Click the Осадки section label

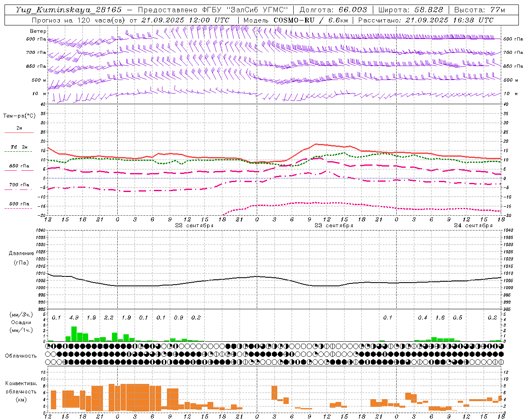coord(21,322)
